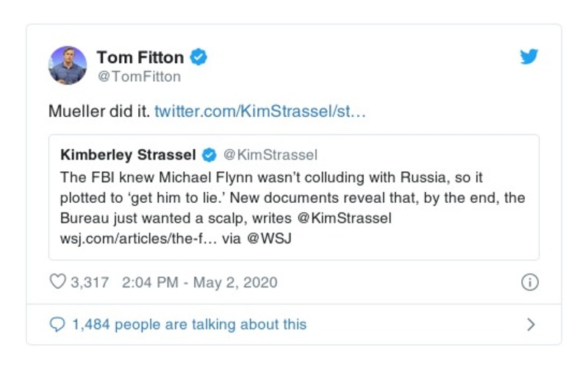Open the wsj.com/articles/the-f… link
588x369 pixels.
(136, 240)
